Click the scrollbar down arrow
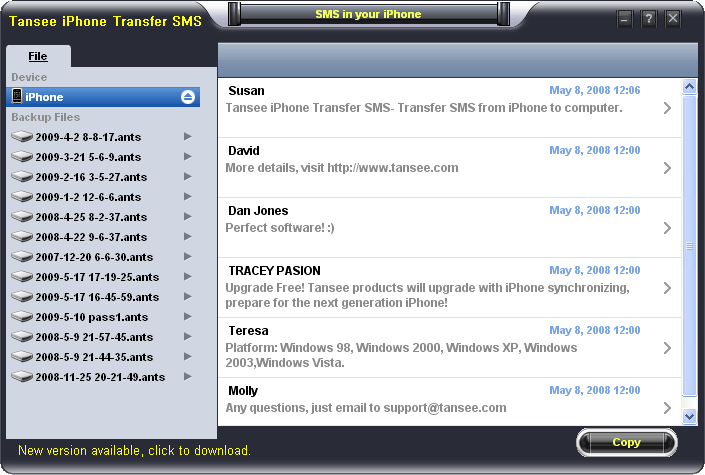Viewport: 705px width, 475px height. point(689,417)
